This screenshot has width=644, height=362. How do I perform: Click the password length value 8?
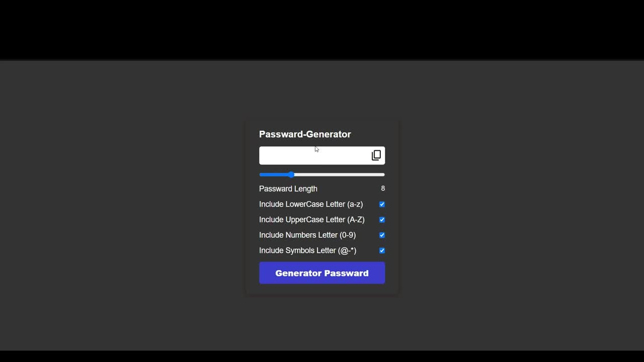click(383, 189)
